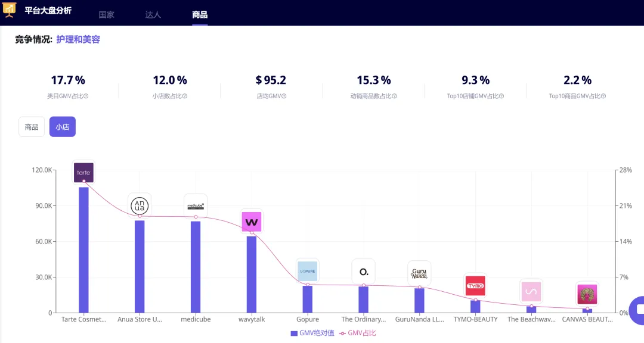Select the 商品 tab in header
The width and height of the screenshot is (644, 343).
[x=200, y=15]
